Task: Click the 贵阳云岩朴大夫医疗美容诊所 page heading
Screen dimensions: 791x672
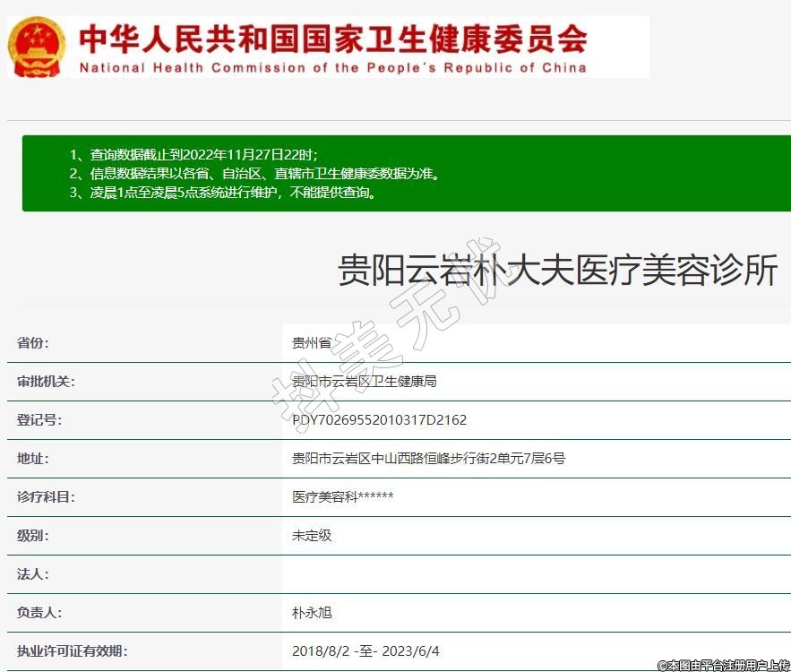Action: point(557,270)
